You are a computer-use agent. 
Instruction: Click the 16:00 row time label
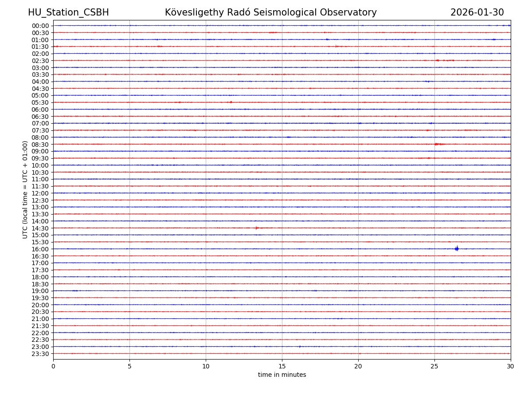pos(40,249)
